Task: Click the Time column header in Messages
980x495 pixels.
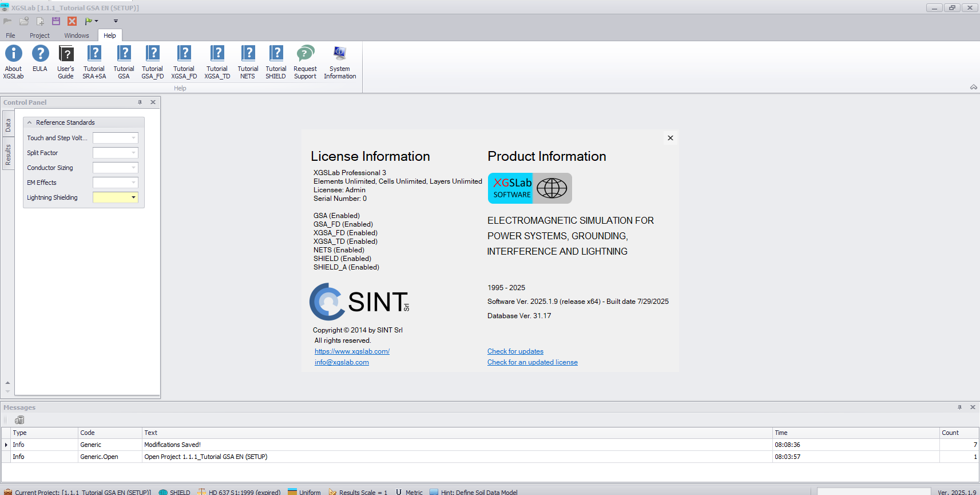Action: (856, 433)
